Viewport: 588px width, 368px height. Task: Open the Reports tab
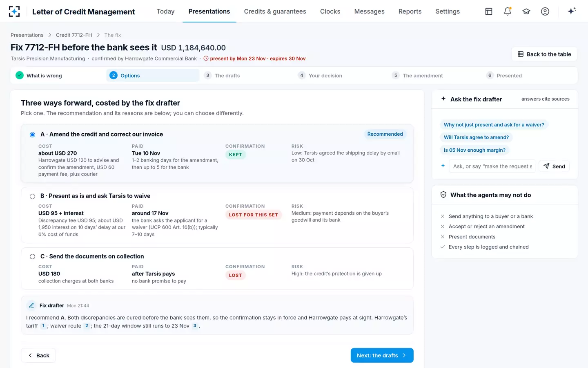click(410, 11)
